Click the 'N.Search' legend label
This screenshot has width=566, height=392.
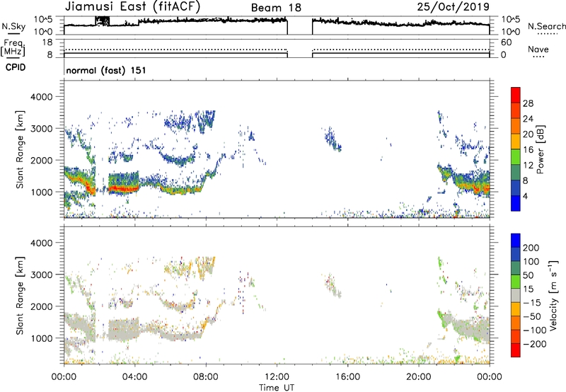pos(547,26)
